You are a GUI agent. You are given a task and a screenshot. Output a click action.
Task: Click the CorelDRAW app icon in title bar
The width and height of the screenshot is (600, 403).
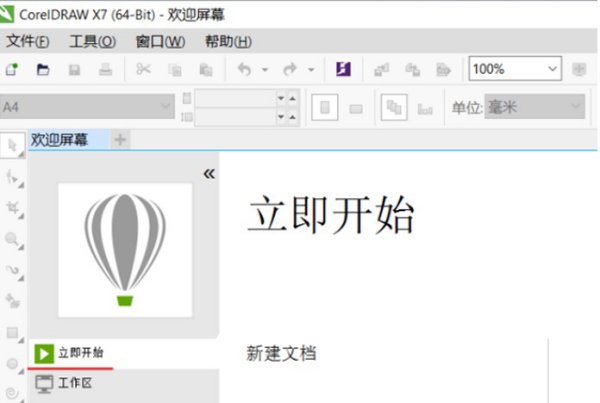(x=7, y=15)
